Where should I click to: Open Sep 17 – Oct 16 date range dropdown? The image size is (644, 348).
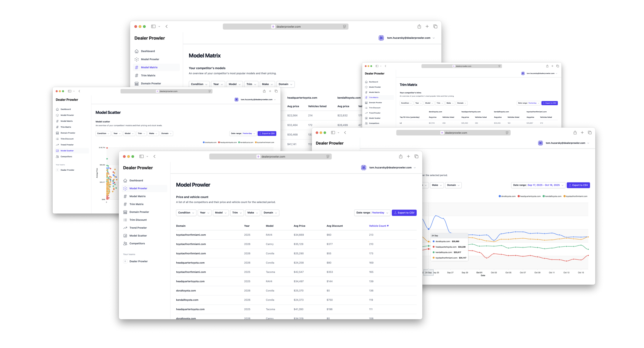(x=538, y=185)
